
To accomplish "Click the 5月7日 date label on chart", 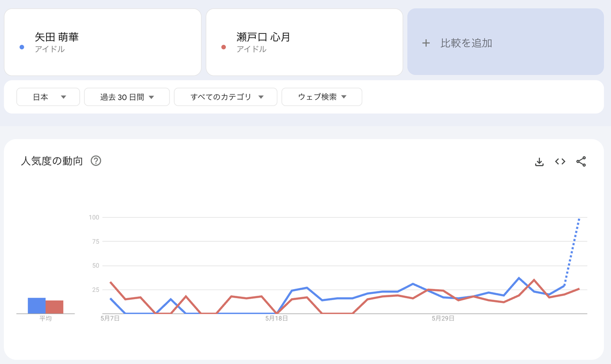I will point(110,318).
